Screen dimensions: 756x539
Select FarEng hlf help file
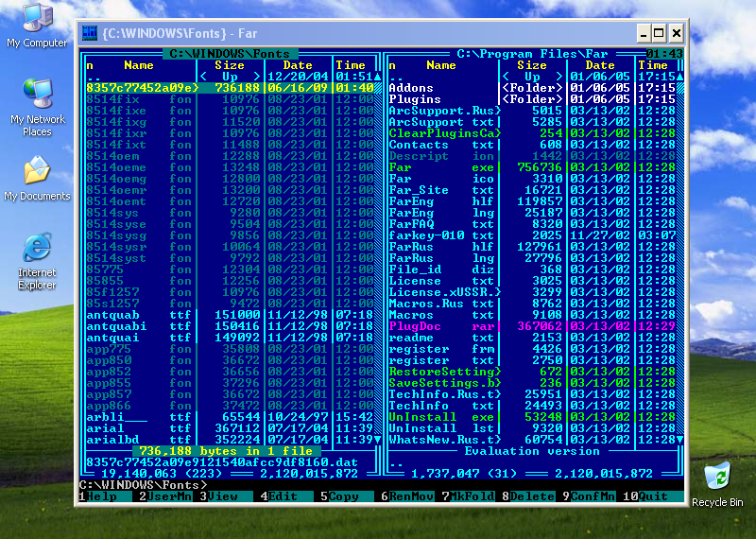coord(532,201)
